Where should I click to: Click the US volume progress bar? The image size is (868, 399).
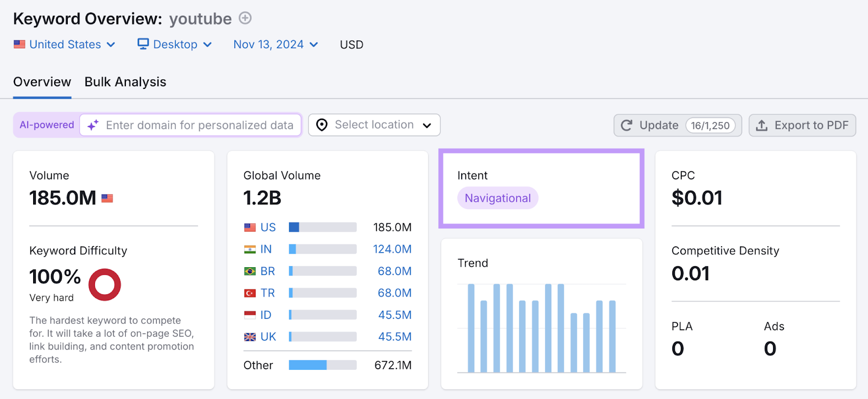point(322,227)
